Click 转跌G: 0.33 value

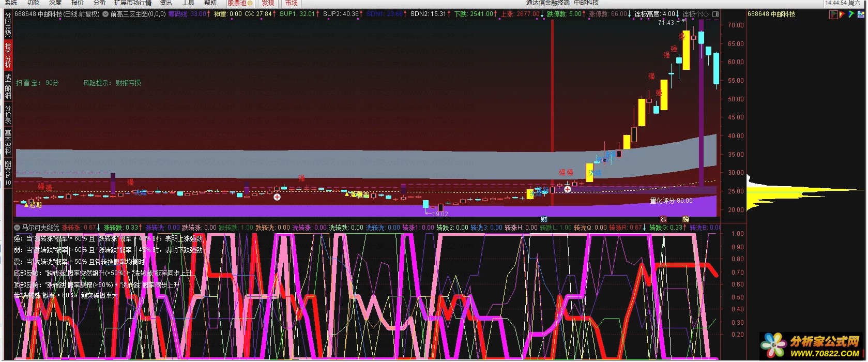[x=666, y=228]
